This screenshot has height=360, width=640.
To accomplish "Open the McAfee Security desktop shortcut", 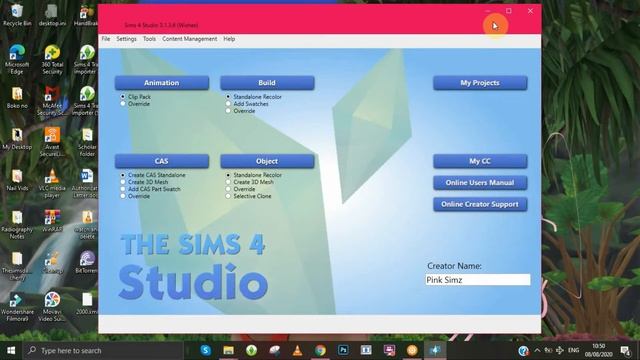I will pyautogui.click(x=52, y=100).
